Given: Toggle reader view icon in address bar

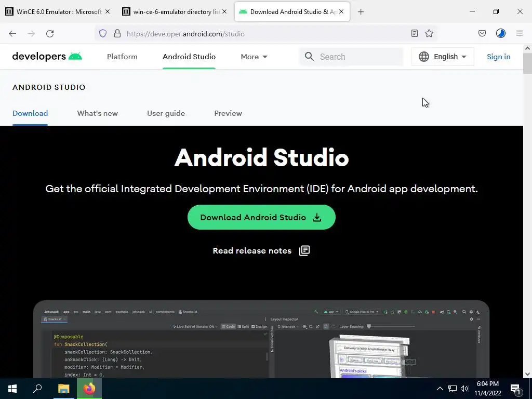Looking at the screenshot, I should click(x=414, y=33).
